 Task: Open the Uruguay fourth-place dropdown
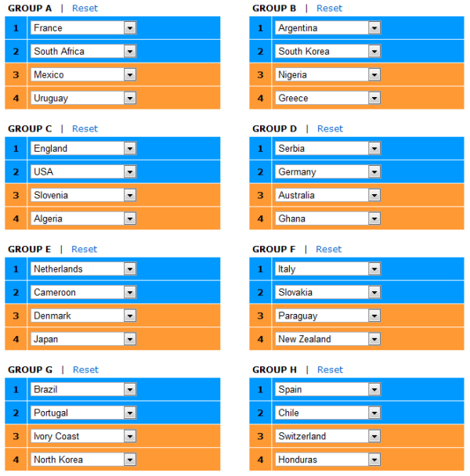click(83, 98)
